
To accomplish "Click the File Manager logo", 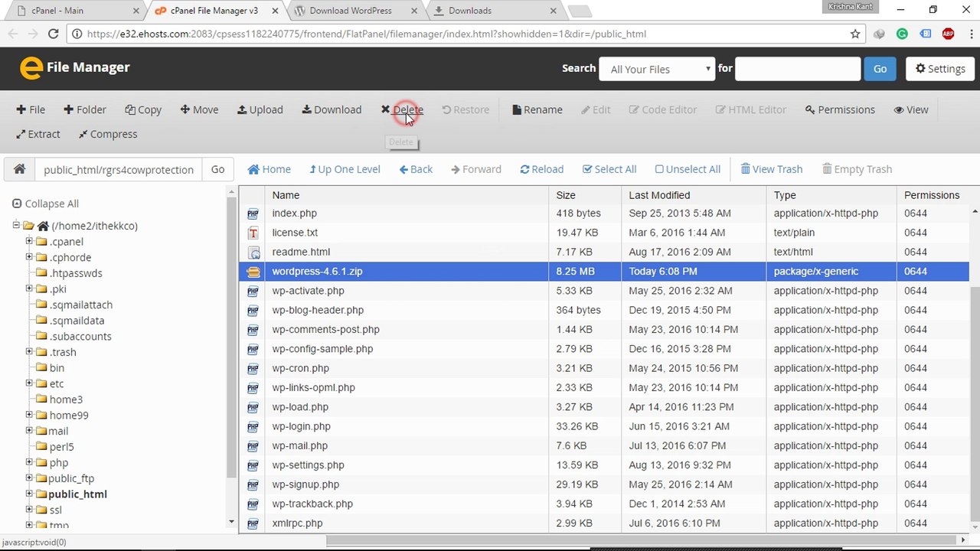I will [x=74, y=68].
